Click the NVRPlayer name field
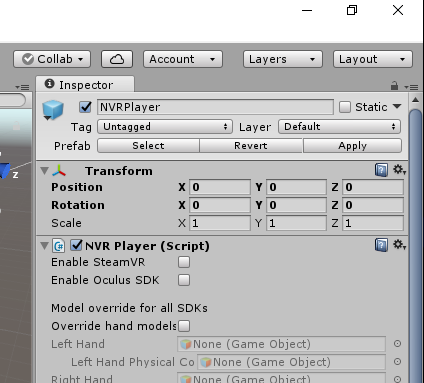Image resolution: width=424 pixels, height=383 pixels. click(215, 107)
